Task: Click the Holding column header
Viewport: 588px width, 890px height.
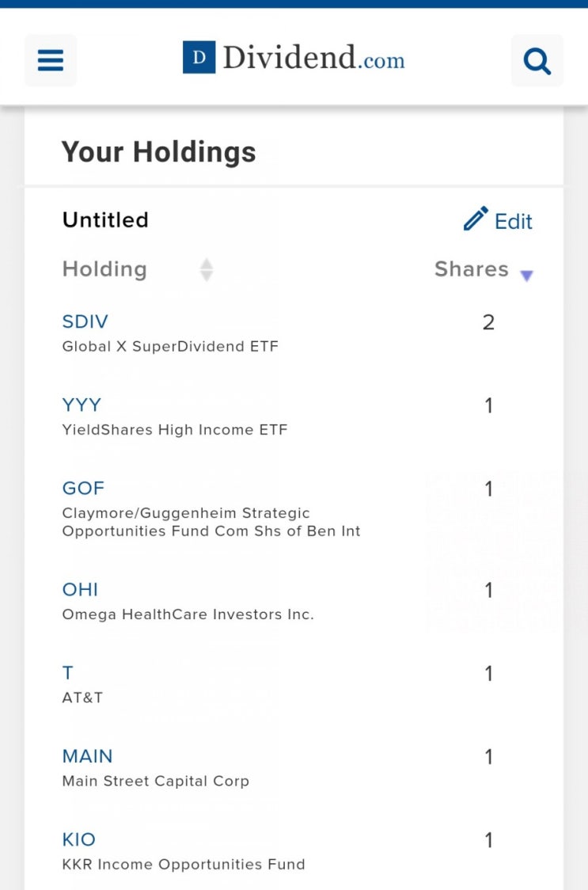Action: 104,269
